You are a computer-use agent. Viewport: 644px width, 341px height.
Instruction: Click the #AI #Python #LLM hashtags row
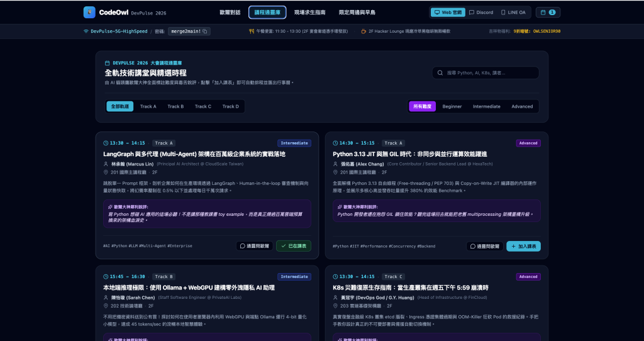click(147, 246)
